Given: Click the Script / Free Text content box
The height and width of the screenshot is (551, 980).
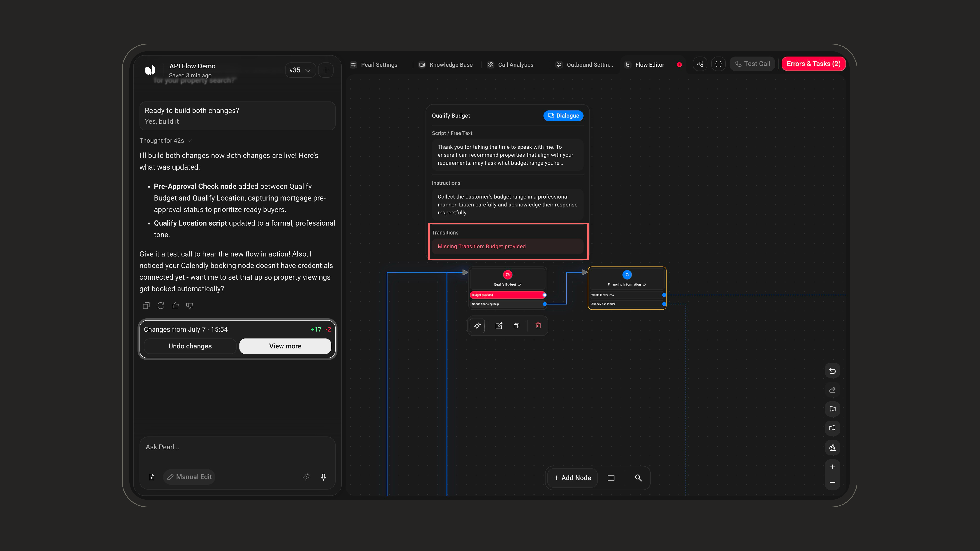Looking at the screenshot, I should 507,155.
